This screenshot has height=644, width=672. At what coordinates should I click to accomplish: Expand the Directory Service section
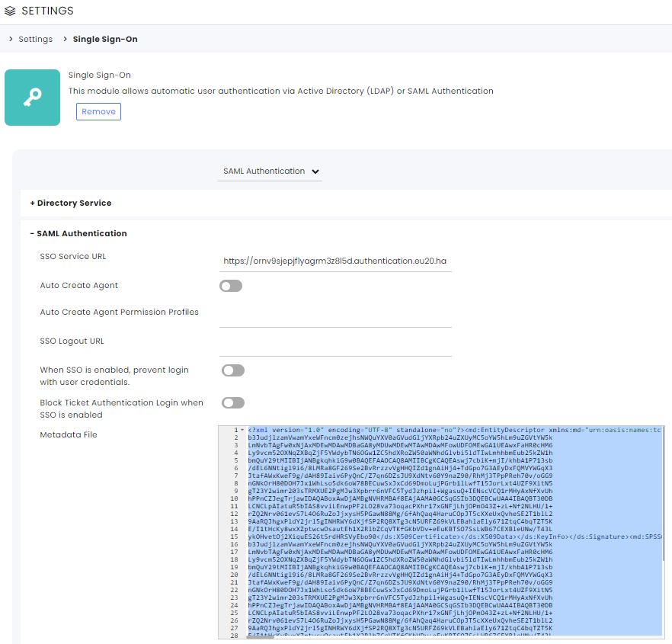click(71, 203)
